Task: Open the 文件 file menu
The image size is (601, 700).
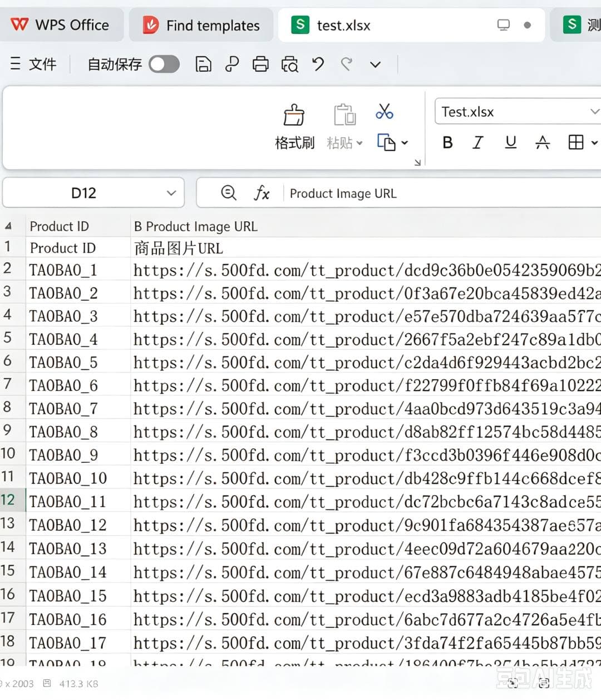Action: pyautogui.click(x=34, y=64)
